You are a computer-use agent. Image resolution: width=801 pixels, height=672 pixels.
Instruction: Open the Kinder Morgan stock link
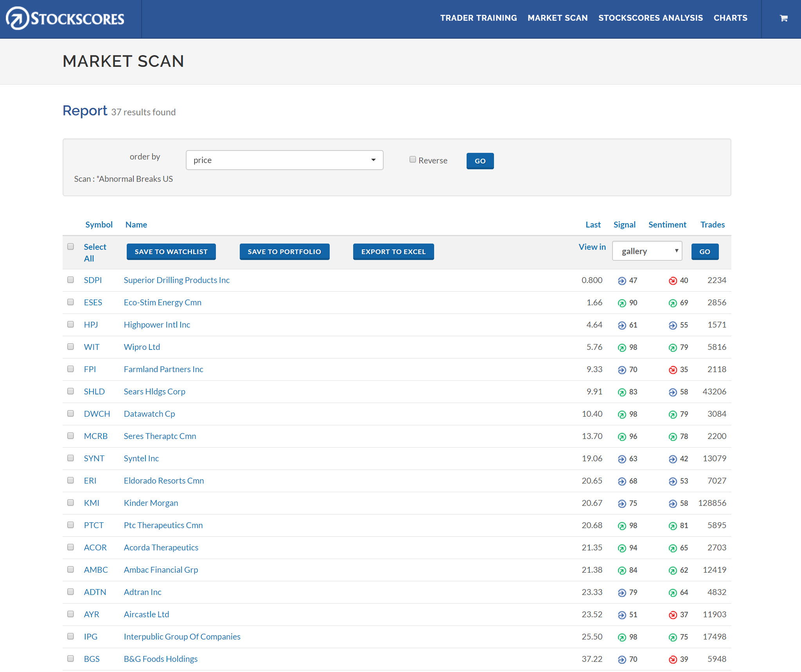(151, 503)
